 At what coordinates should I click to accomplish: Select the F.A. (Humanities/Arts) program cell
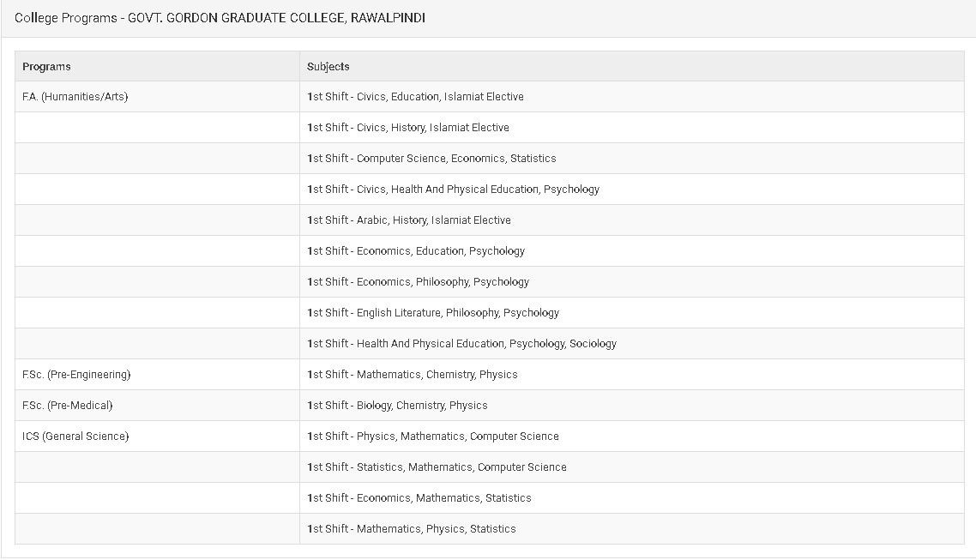point(75,97)
